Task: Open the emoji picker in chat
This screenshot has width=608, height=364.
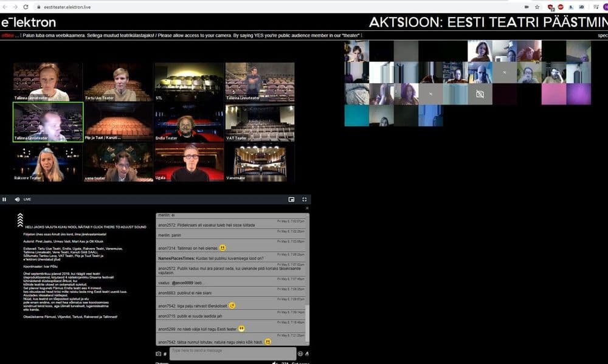Action: click(300, 354)
